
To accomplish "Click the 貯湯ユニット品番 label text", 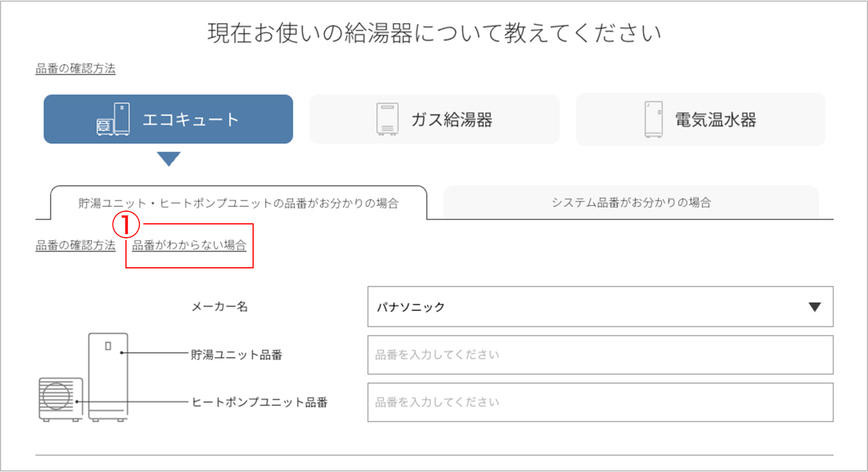I will tap(236, 355).
